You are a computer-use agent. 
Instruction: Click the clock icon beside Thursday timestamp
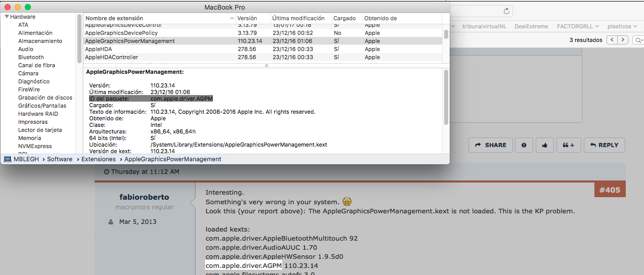106,172
